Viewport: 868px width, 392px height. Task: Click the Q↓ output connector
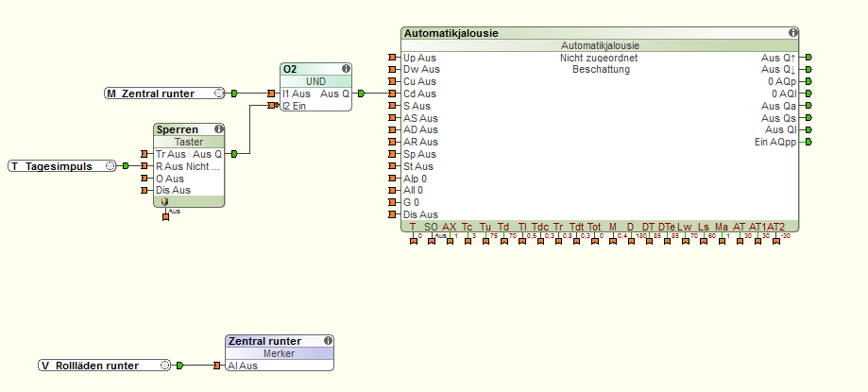pos(808,69)
